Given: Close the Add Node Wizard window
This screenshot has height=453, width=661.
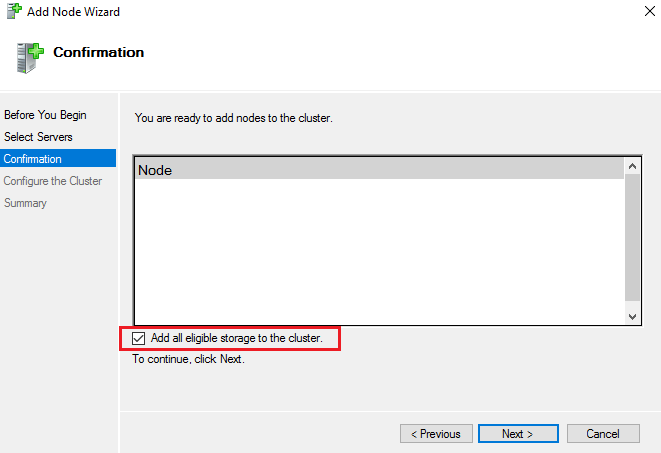Looking at the screenshot, I should 638,11.
